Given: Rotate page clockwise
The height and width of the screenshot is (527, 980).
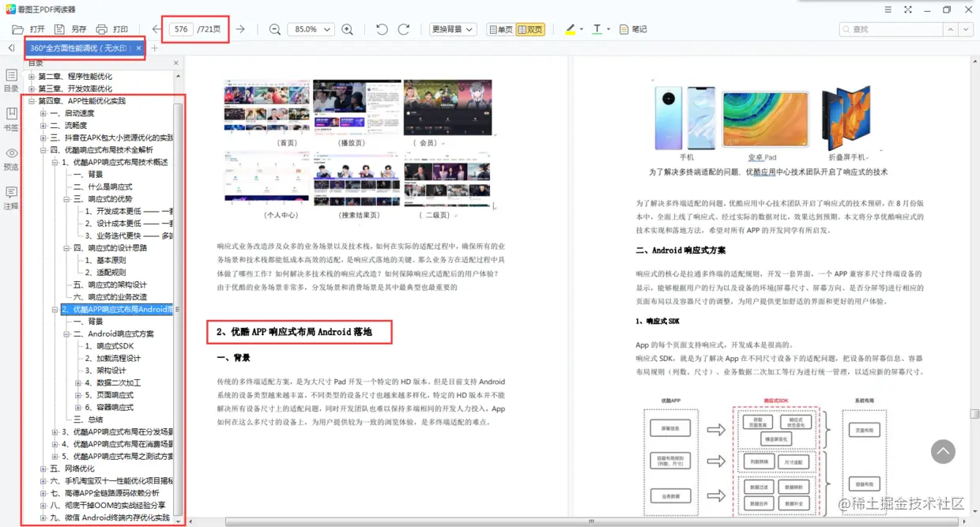Looking at the screenshot, I should coord(403,29).
